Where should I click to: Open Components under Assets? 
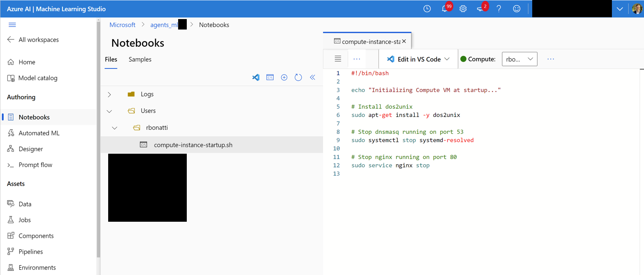point(31,235)
